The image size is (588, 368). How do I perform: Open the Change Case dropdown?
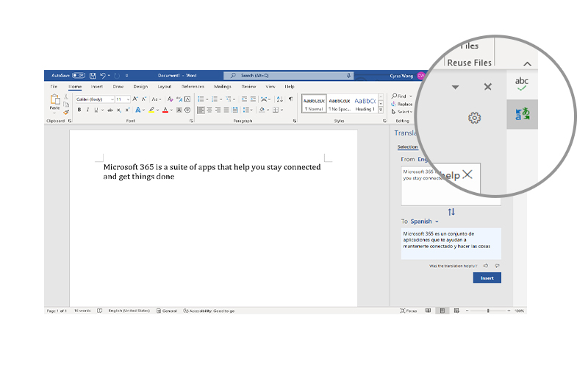156,99
